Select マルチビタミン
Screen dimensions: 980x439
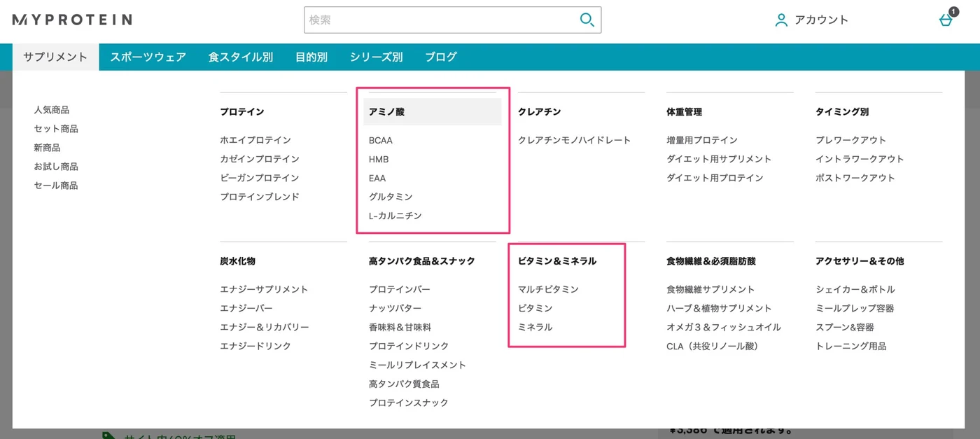tap(548, 289)
